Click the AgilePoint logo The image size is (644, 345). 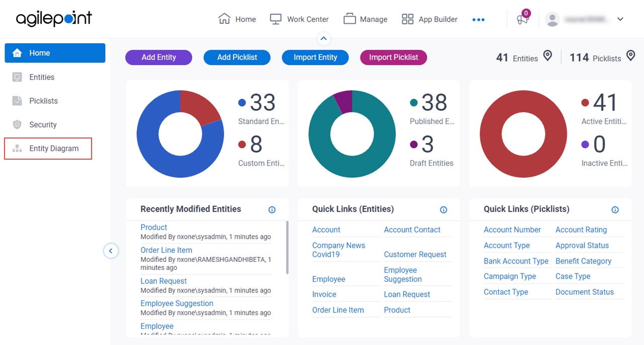(x=54, y=19)
